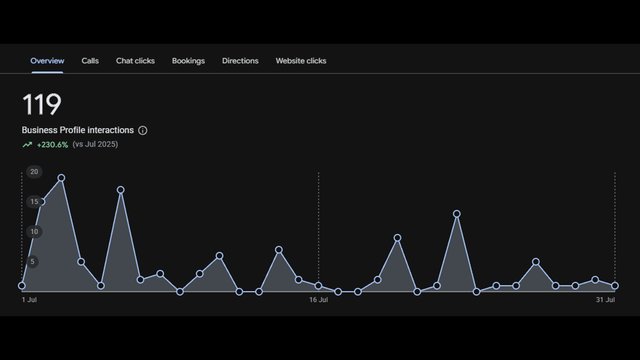The height and width of the screenshot is (360, 640).
Task: Click the 1 Jul date label
Action: click(29, 300)
